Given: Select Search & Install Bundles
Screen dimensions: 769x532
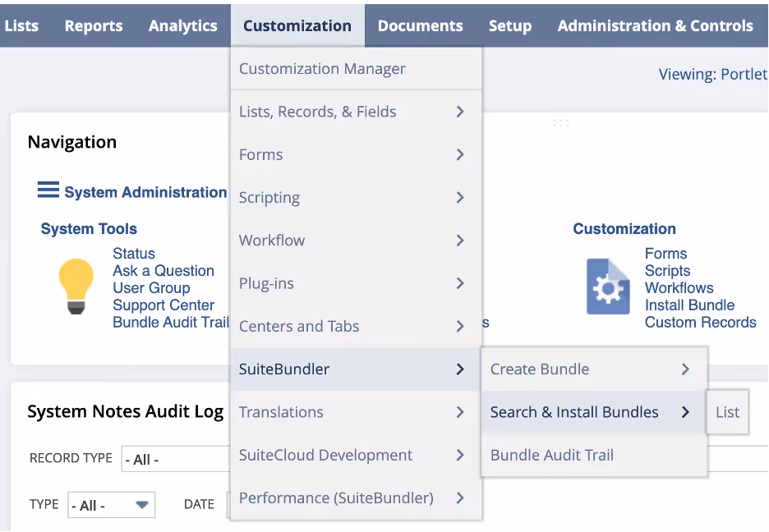Looking at the screenshot, I should click(x=575, y=412).
